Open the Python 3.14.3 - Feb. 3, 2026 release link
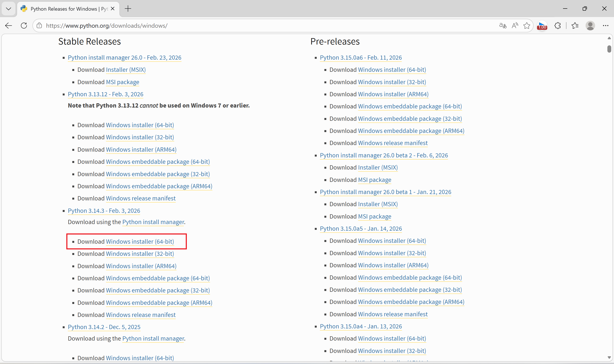 (104, 211)
